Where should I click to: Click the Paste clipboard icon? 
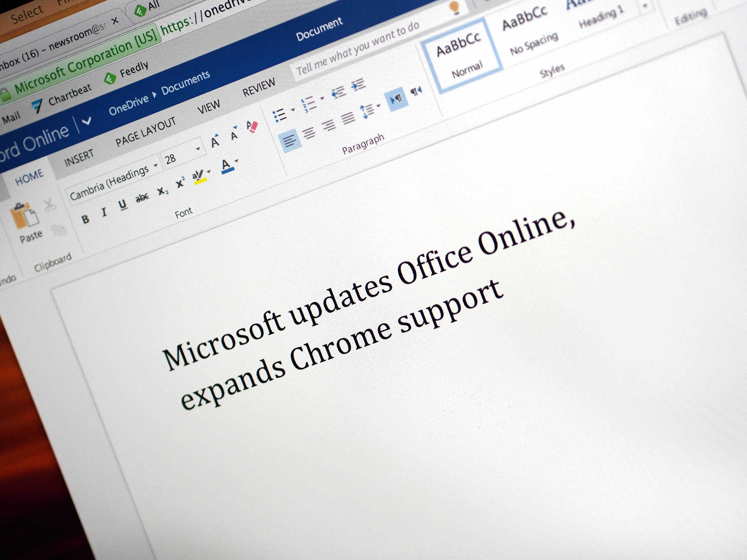click(25, 215)
